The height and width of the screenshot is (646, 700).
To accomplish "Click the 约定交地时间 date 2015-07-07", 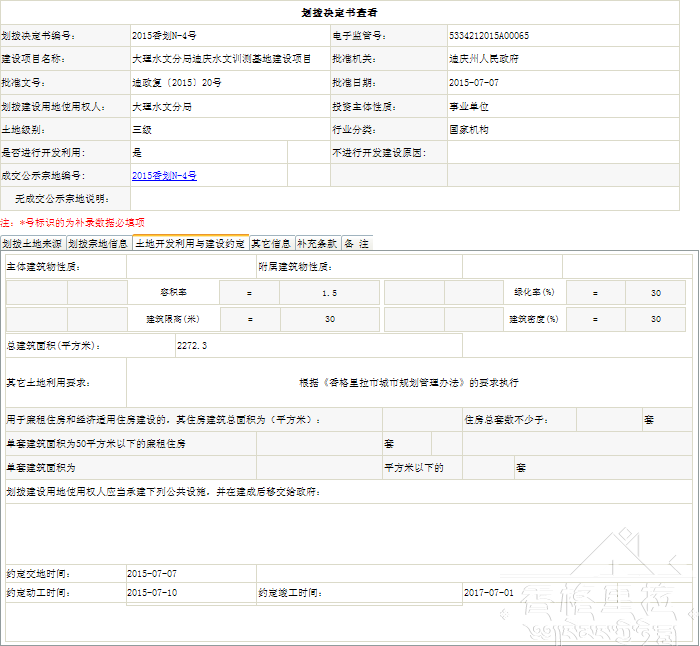I will [x=152, y=574].
